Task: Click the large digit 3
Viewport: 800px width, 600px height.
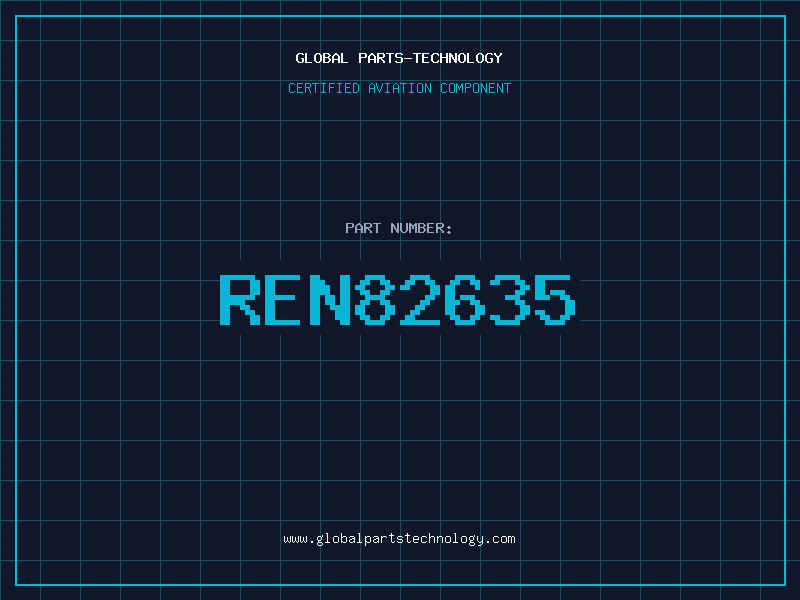Action: (x=510, y=300)
